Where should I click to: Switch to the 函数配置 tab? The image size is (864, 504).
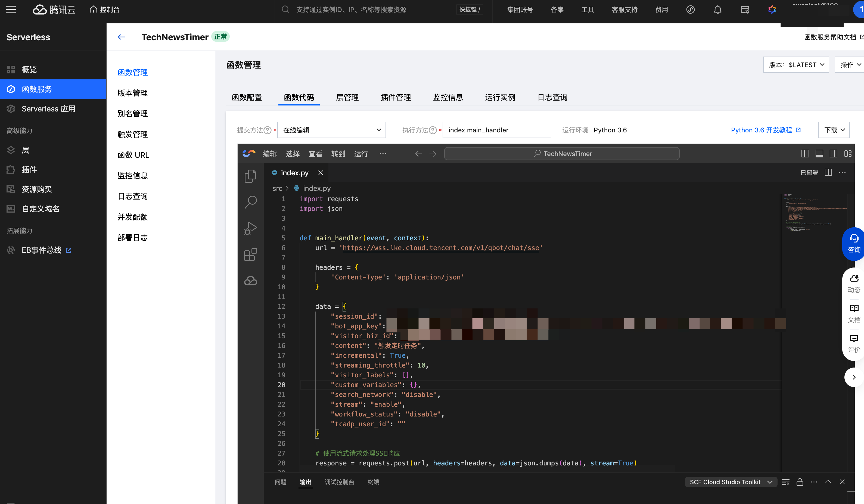click(247, 97)
